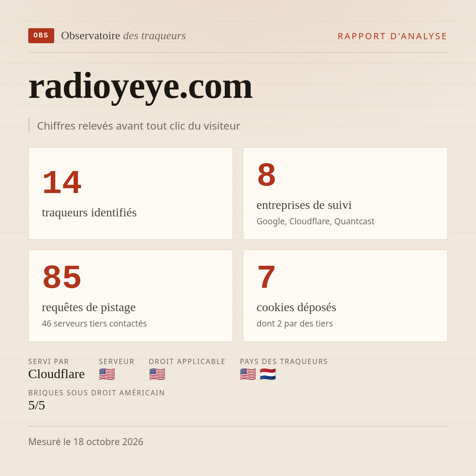Click the subtitle Chiffres relevés avant tout clic
476x476 pixels.
click(138, 126)
